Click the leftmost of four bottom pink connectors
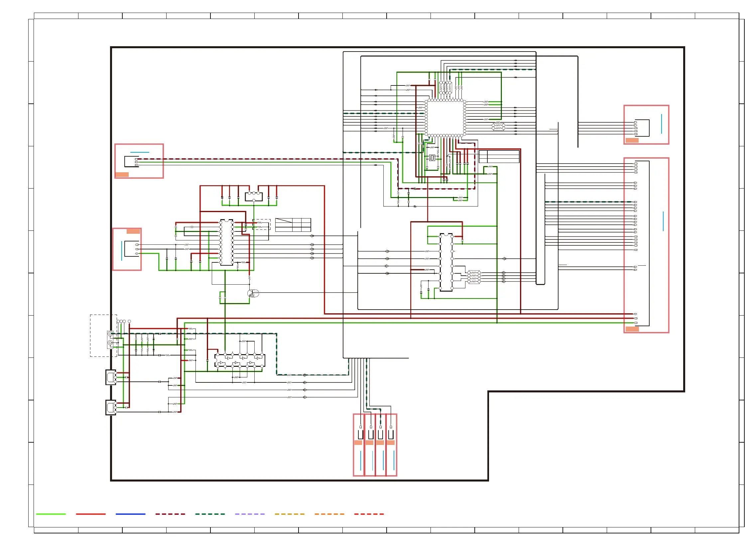 [x=358, y=445]
